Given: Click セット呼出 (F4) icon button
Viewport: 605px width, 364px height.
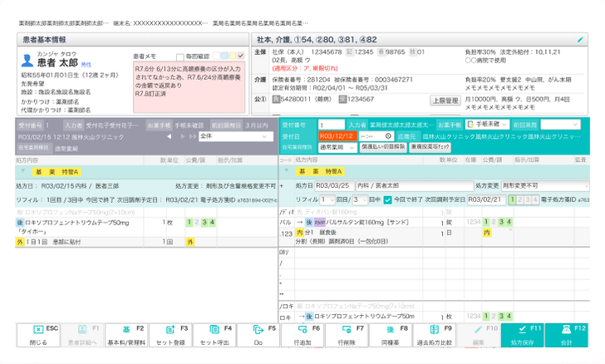Looking at the screenshot, I should coord(214,335).
